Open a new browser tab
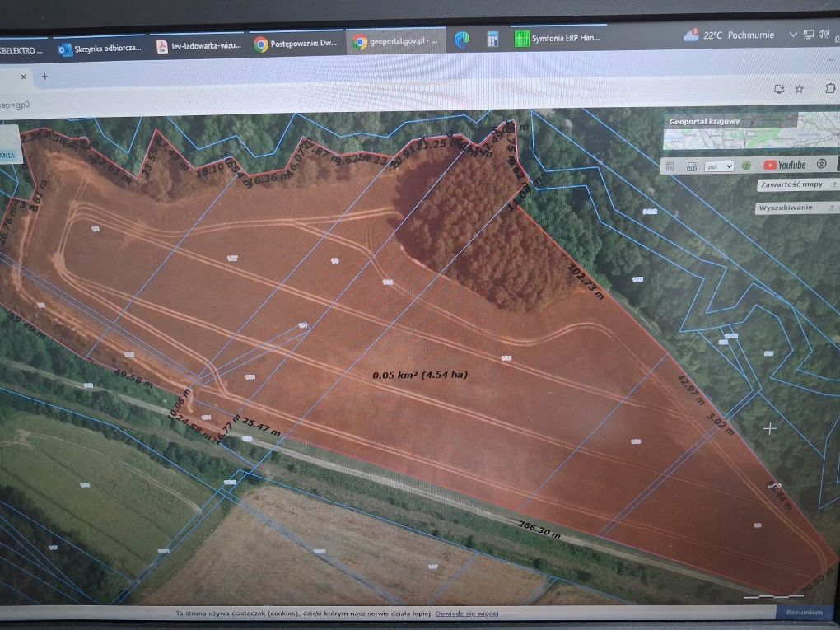 coord(45,77)
